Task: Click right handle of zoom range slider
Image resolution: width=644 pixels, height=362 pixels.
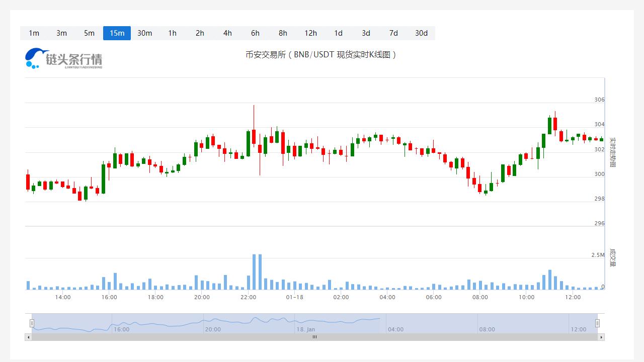Action: [597, 323]
